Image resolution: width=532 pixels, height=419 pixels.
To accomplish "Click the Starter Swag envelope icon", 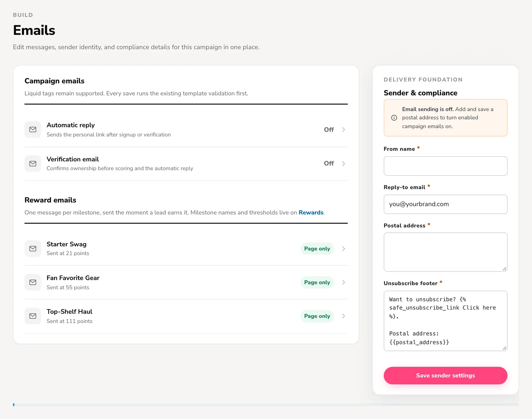I will pyautogui.click(x=33, y=249).
